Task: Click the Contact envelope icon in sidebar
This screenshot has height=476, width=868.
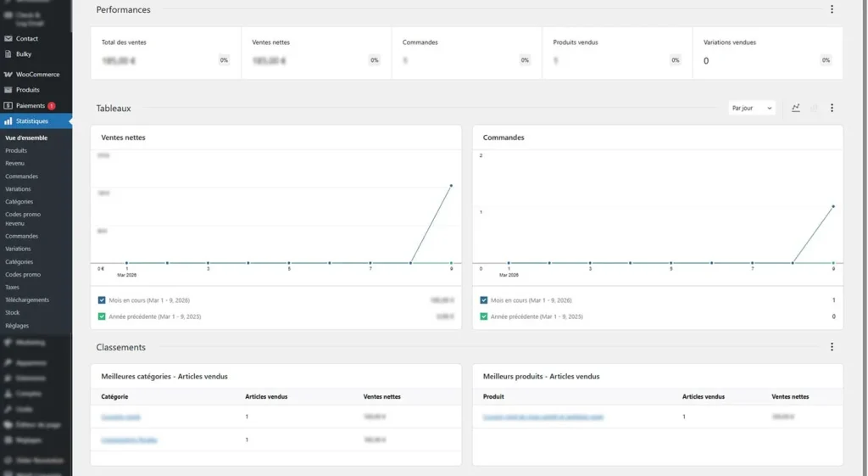Action: point(8,39)
